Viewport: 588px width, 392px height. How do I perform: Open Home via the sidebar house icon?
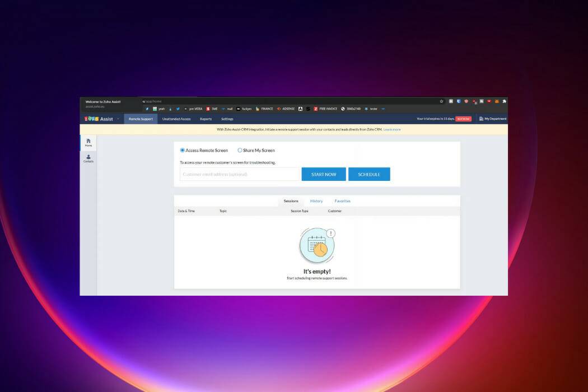[88, 141]
